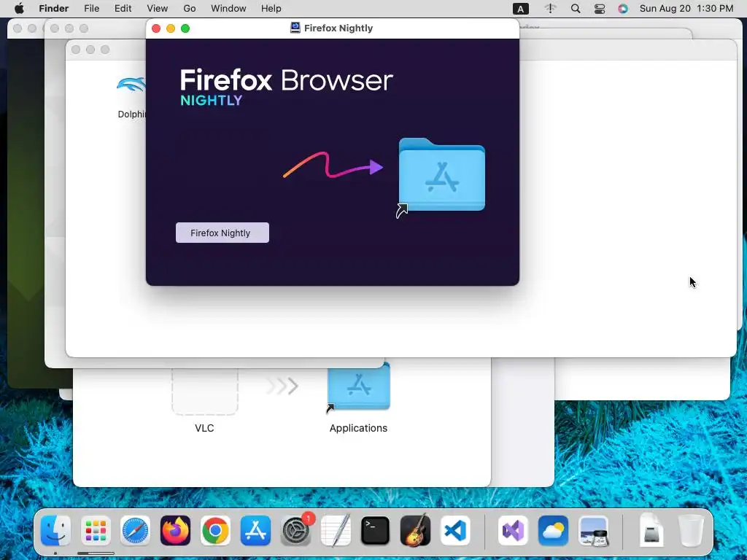This screenshot has width=747, height=560.
Task: Open the Apple menu
Action: coord(19,9)
